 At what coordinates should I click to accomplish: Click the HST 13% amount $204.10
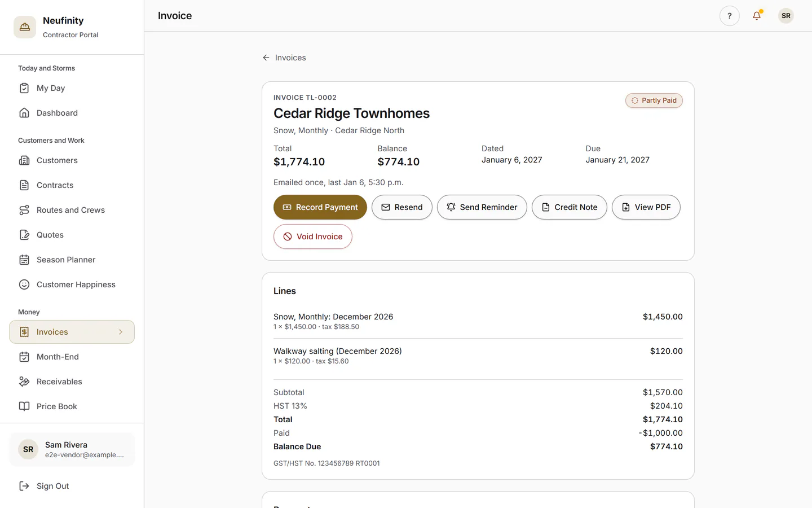pos(667,406)
